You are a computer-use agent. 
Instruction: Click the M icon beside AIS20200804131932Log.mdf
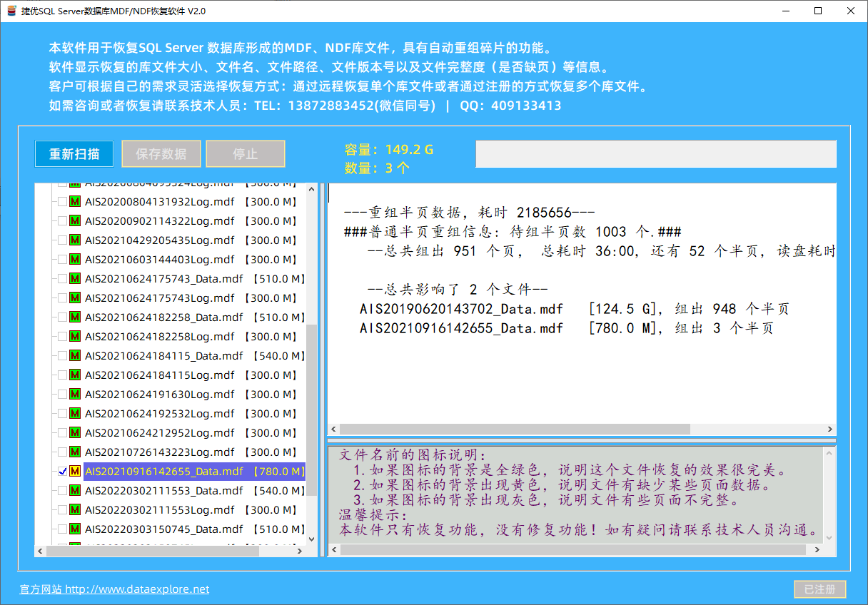(74, 202)
